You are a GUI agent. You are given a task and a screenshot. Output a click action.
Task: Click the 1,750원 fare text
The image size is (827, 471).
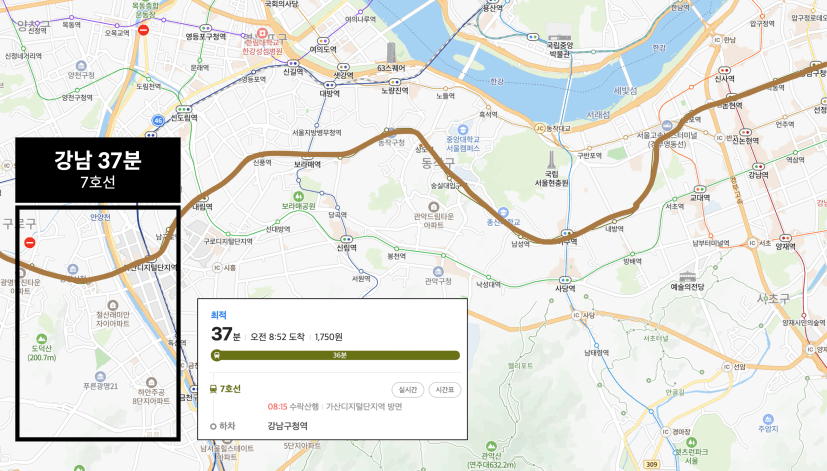329,337
